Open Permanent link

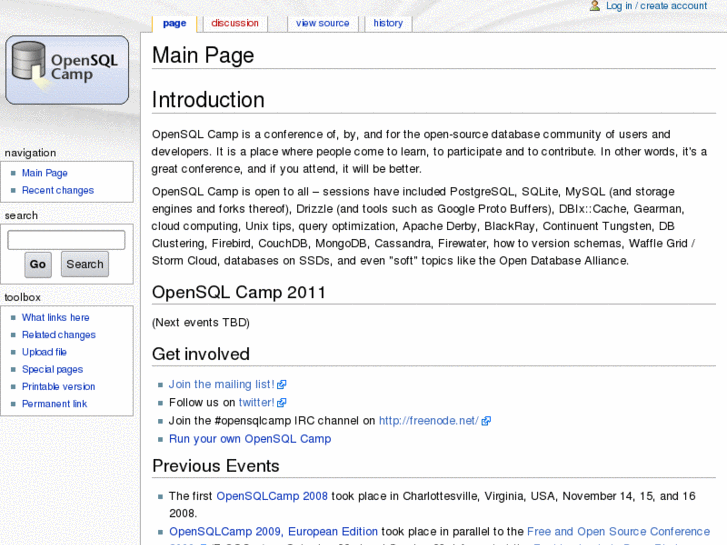click(x=55, y=404)
